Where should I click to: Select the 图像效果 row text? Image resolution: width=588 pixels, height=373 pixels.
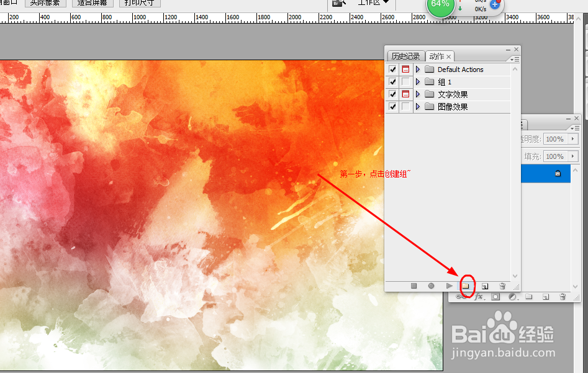click(453, 107)
